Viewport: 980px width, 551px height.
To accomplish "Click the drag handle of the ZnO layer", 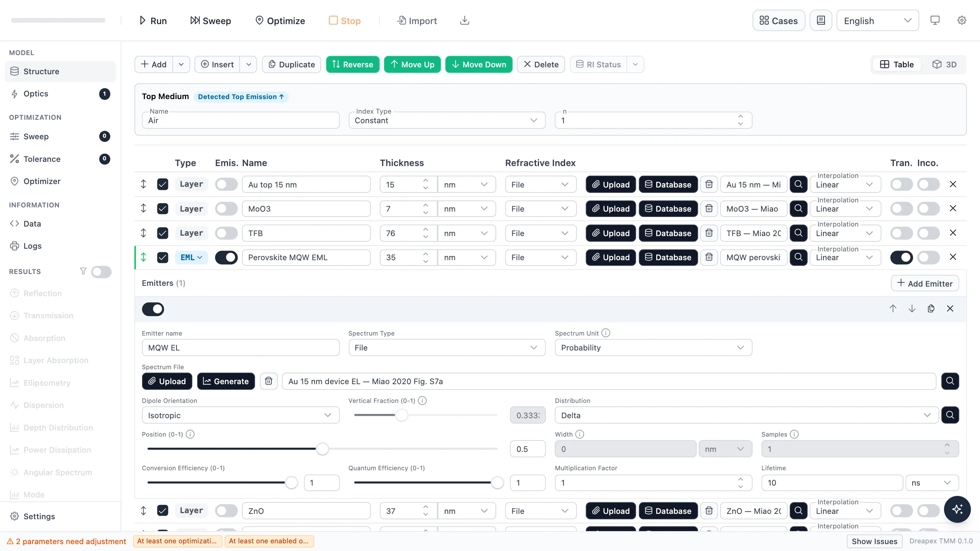I will pos(143,510).
